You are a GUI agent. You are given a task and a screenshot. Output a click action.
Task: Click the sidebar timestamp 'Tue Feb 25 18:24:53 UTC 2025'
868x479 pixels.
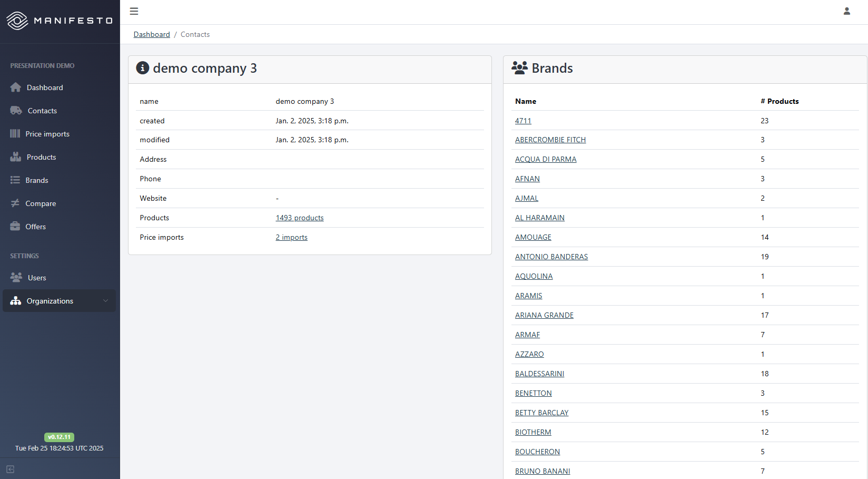tap(59, 448)
